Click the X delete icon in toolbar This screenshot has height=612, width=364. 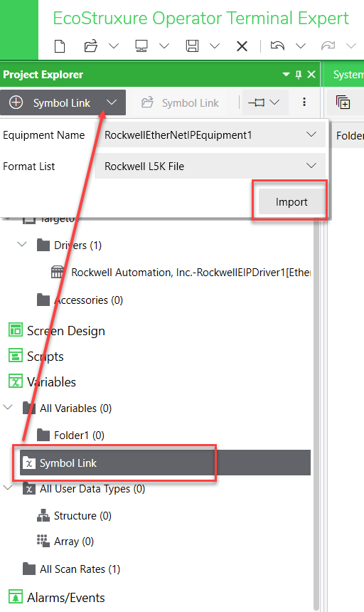(242, 46)
